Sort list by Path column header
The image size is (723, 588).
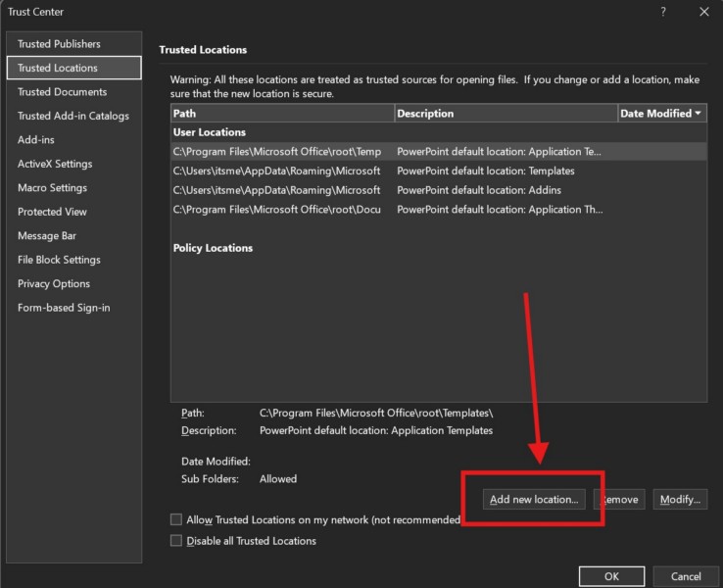click(x=282, y=114)
